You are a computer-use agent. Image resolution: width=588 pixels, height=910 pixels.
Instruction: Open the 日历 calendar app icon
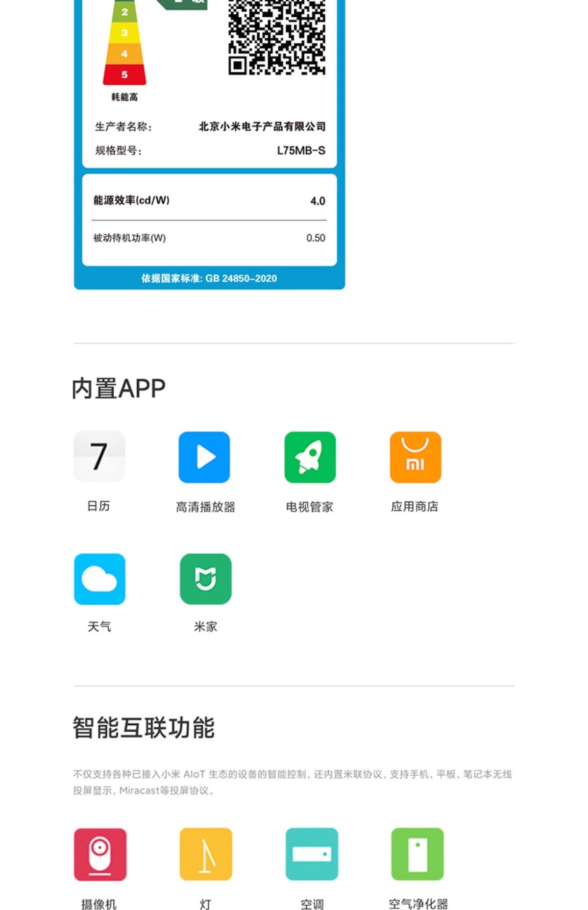99,456
